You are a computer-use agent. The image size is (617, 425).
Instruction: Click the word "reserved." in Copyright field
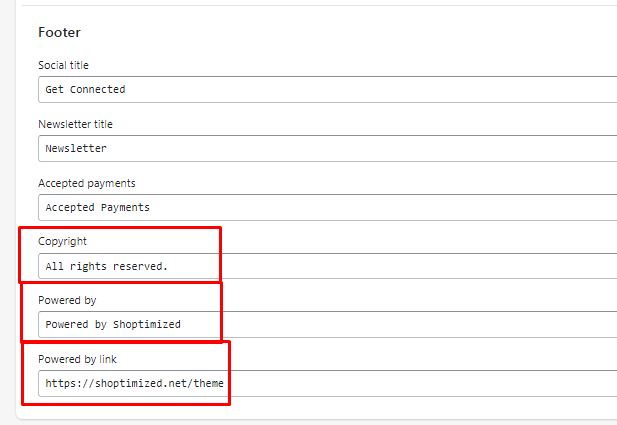(x=140, y=267)
